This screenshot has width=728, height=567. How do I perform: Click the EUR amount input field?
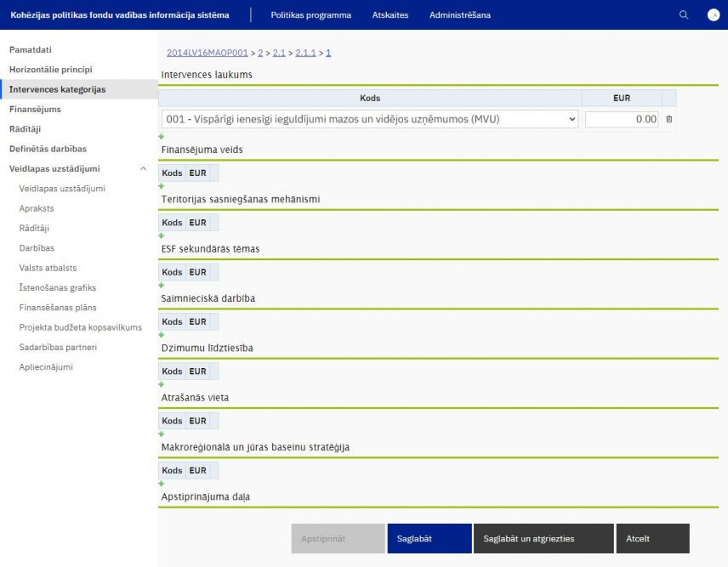coord(622,120)
